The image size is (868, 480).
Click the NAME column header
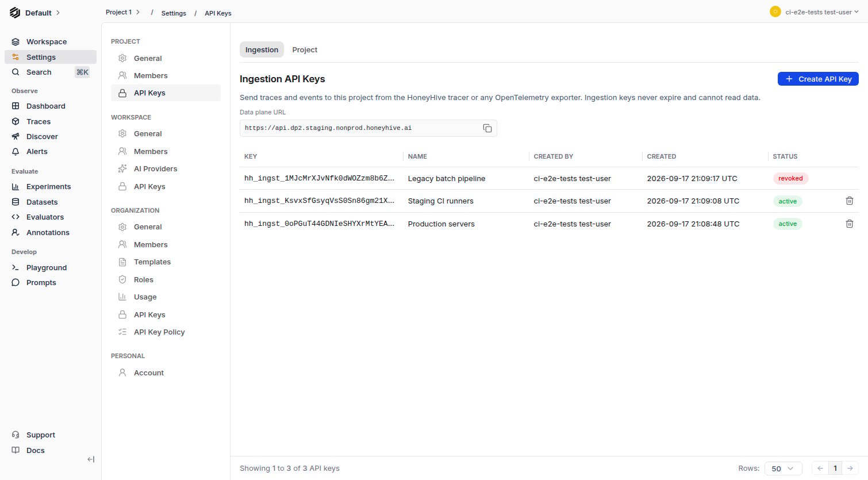click(417, 156)
